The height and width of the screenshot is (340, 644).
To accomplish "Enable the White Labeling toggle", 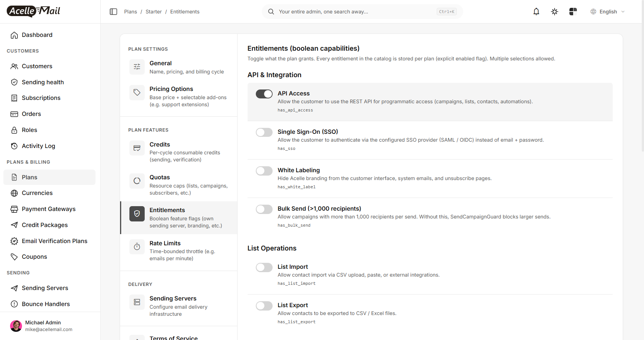I will pos(264,171).
